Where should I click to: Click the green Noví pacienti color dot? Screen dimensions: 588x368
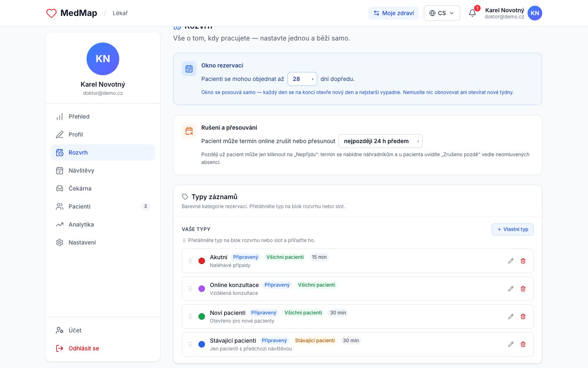202,316
